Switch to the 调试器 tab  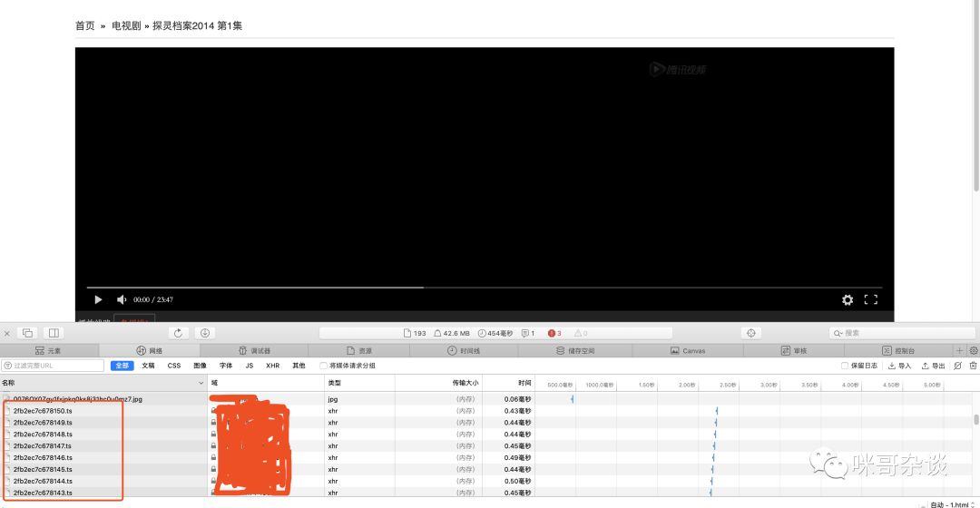coord(255,350)
